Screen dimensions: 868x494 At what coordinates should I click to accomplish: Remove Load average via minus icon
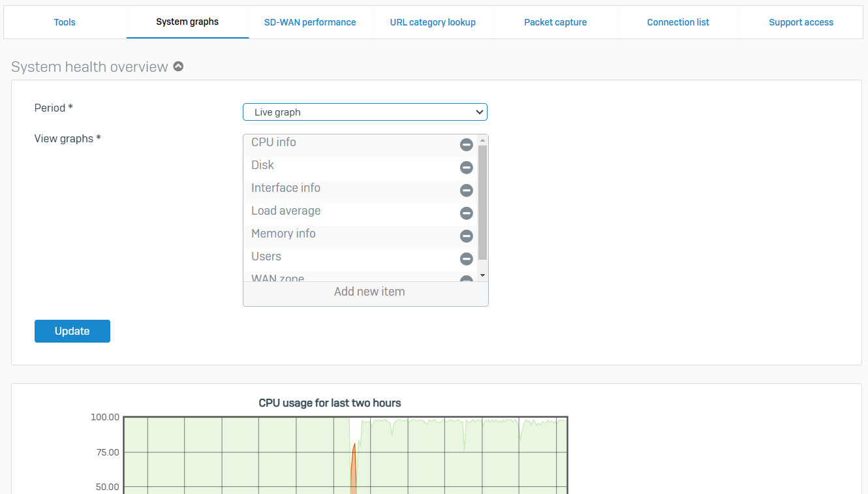[x=466, y=213]
